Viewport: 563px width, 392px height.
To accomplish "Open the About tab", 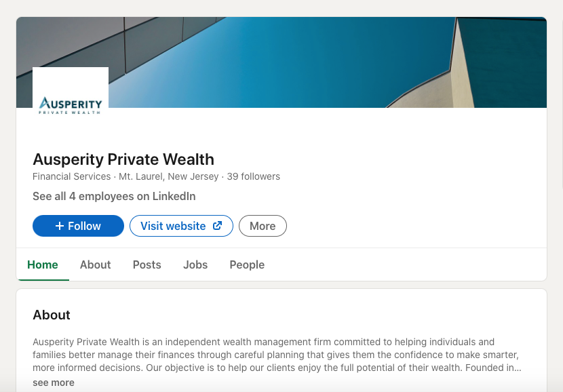I will click(95, 264).
